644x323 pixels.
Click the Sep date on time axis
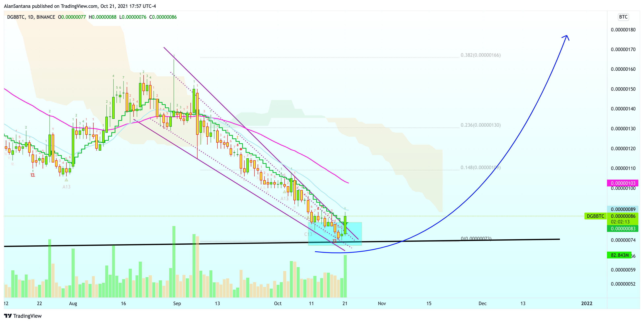coord(177,303)
